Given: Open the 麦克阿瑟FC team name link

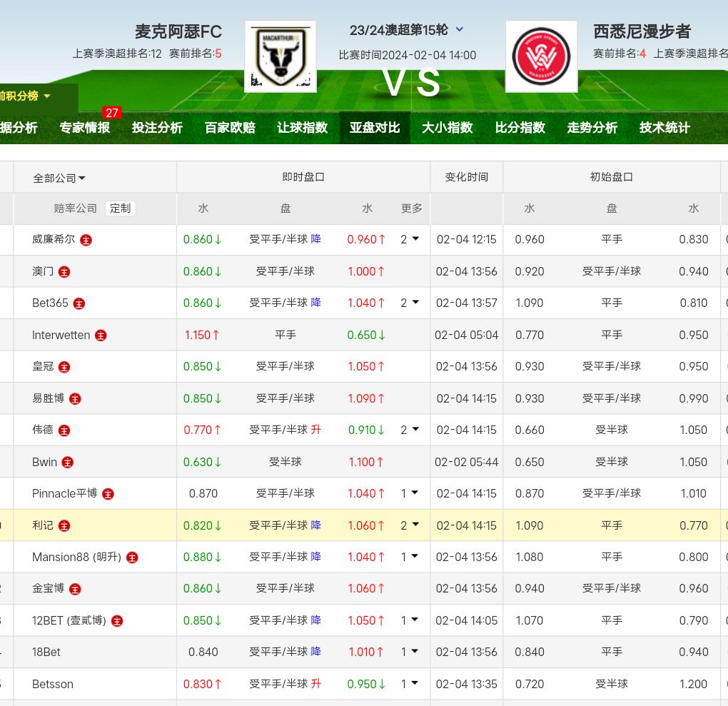Looking at the screenshot, I should pyautogui.click(x=178, y=32).
